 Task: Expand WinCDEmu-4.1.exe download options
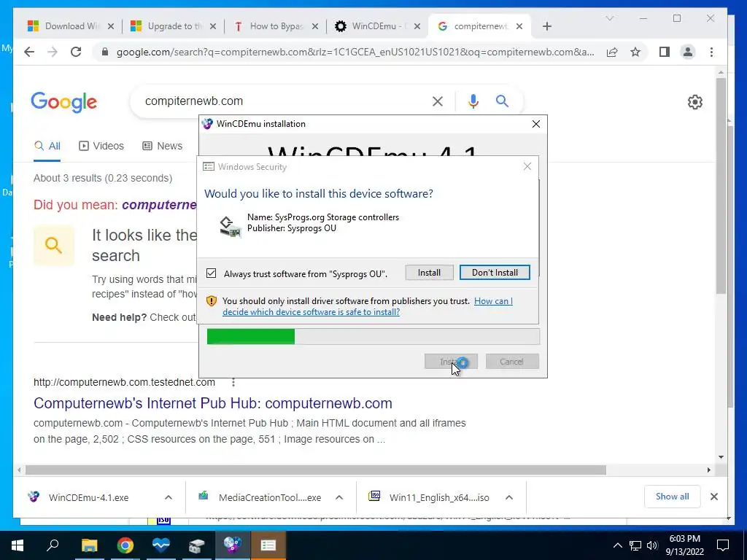[169, 497]
